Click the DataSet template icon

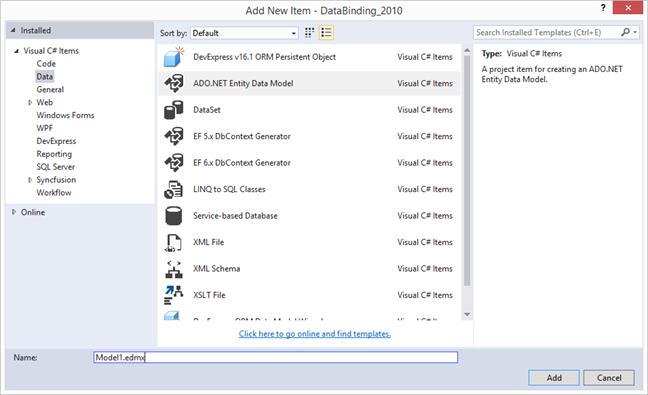pyautogui.click(x=174, y=110)
